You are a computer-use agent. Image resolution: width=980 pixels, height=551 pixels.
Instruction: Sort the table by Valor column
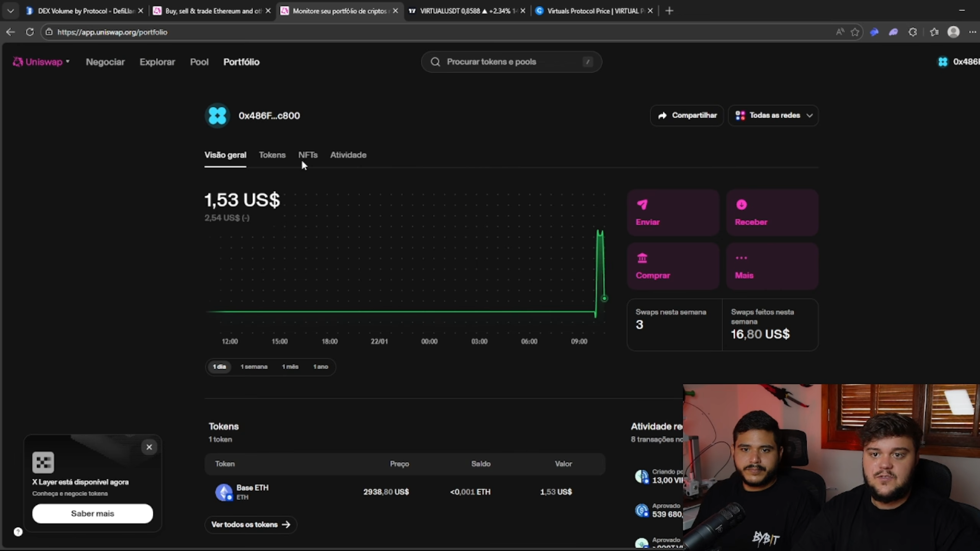[x=563, y=464]
